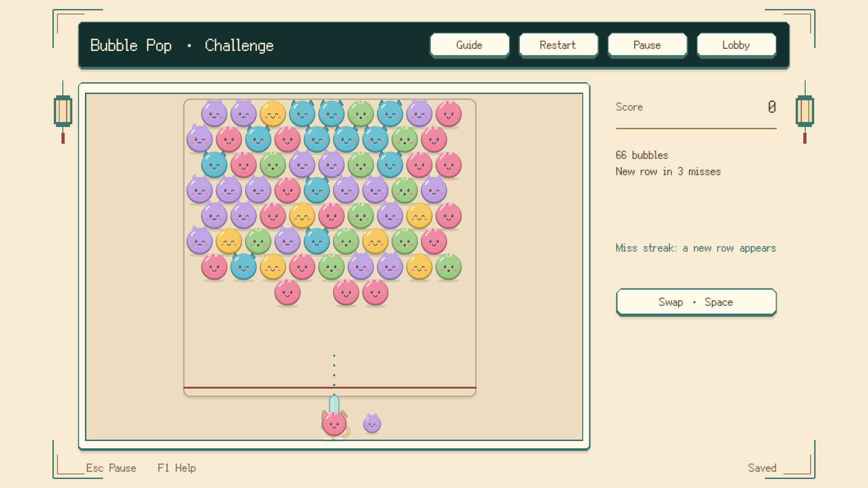Open the Guide button
Image resolution: width=868 pixels, height=488 pixels.
pos(469,45)
